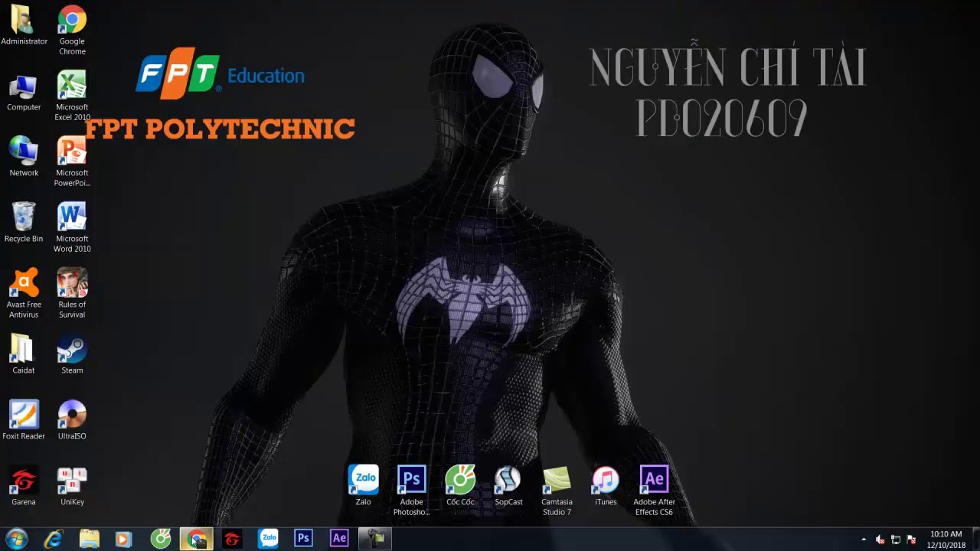Open Zalo from the taskbar

point(268,539)
